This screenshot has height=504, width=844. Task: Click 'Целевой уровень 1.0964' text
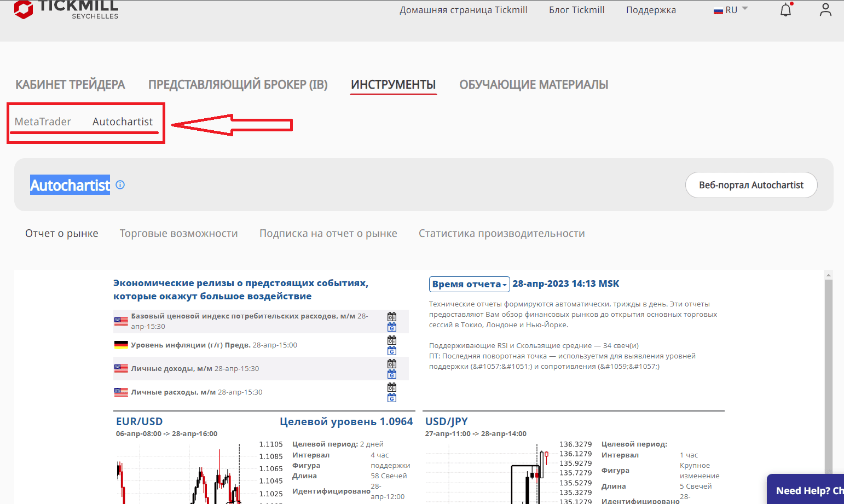346,421
